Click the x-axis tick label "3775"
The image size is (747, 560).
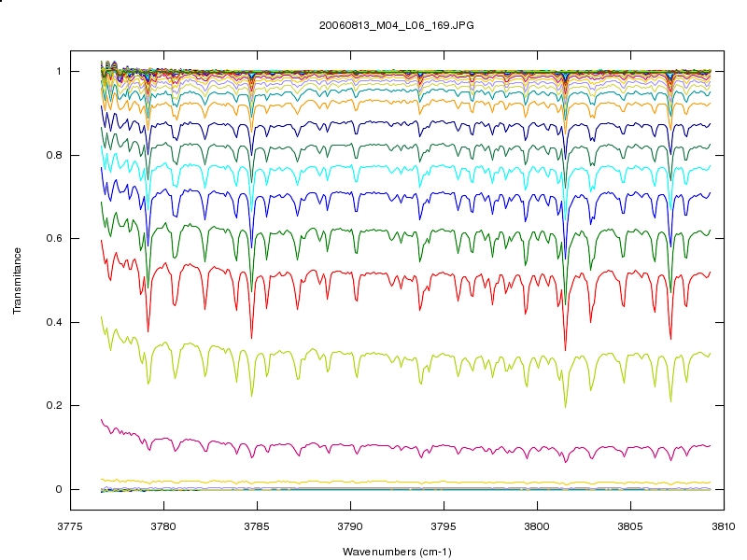click(x=70, y=526)
